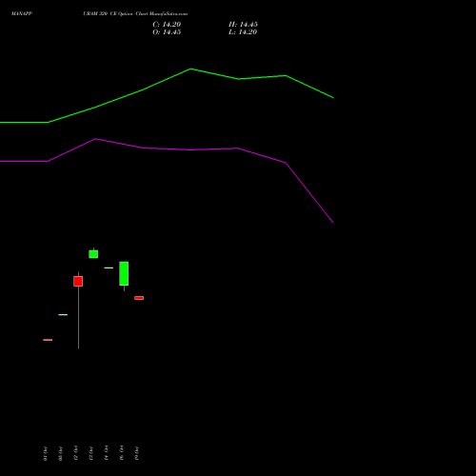Click the topmost small green candle
Viewport: 476px width, 476px height.
[x=93, y=254]
